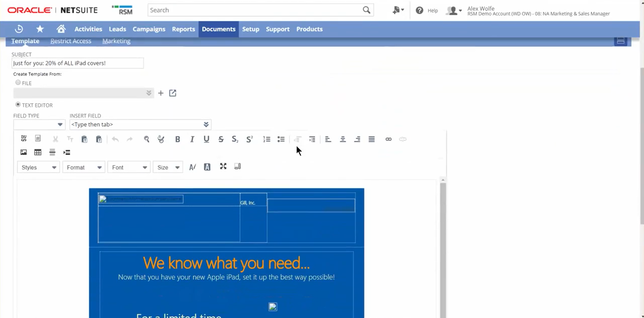This screenshot has height=318, width=644.
Task: Open the FIELD TYPE dropdown
Action: click(x=39, y=125)
